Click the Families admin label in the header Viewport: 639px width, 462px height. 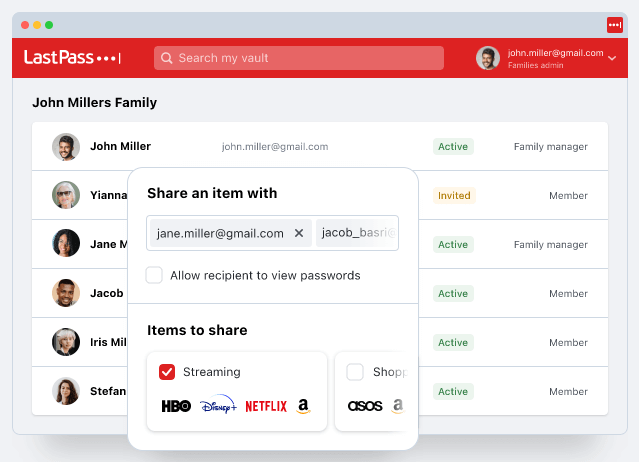tap(535, 65)
